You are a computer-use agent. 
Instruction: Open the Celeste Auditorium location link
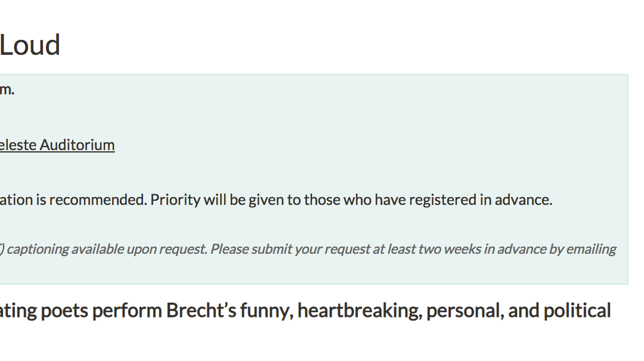(57, 145)
